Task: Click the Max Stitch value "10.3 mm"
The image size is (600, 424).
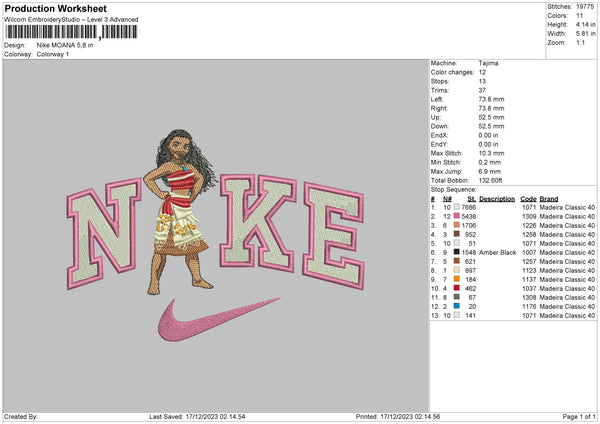Action: (x=491, y=153)
